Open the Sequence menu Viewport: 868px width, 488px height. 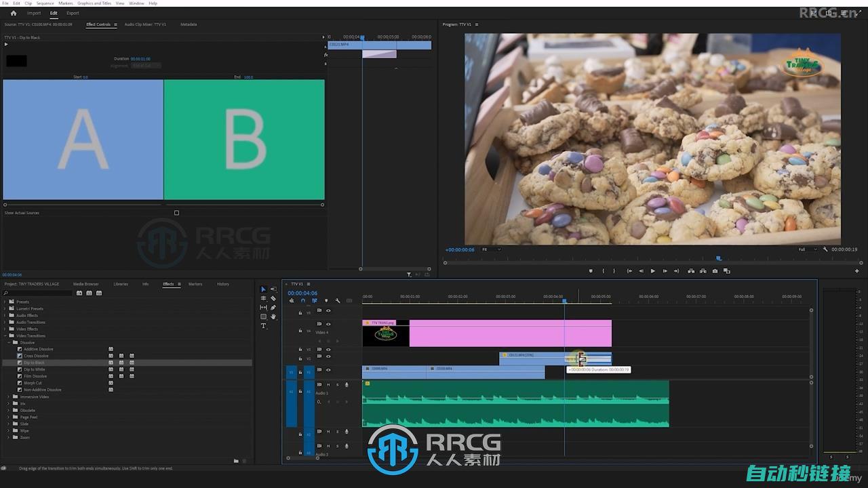pyautogui.click(x=45, y=3)
